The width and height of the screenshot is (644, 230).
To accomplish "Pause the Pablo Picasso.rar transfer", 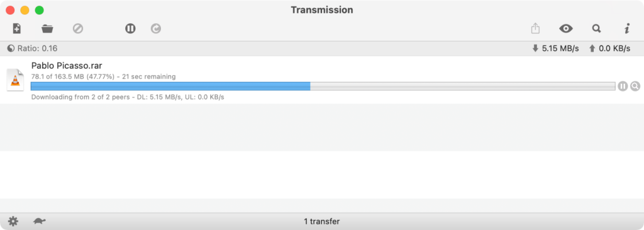I will [623, 86].
